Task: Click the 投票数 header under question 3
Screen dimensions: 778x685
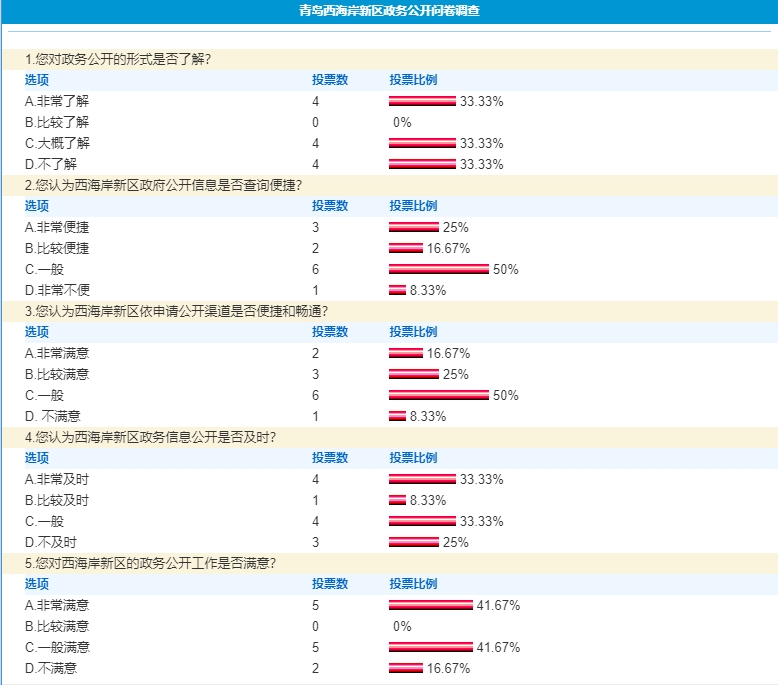Action: (330, 332)
